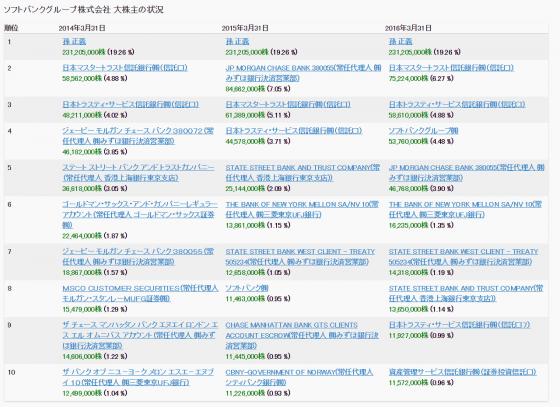
Task: Select the 13,861,000株 (1.15 %) value
Action: pos(258,225)
